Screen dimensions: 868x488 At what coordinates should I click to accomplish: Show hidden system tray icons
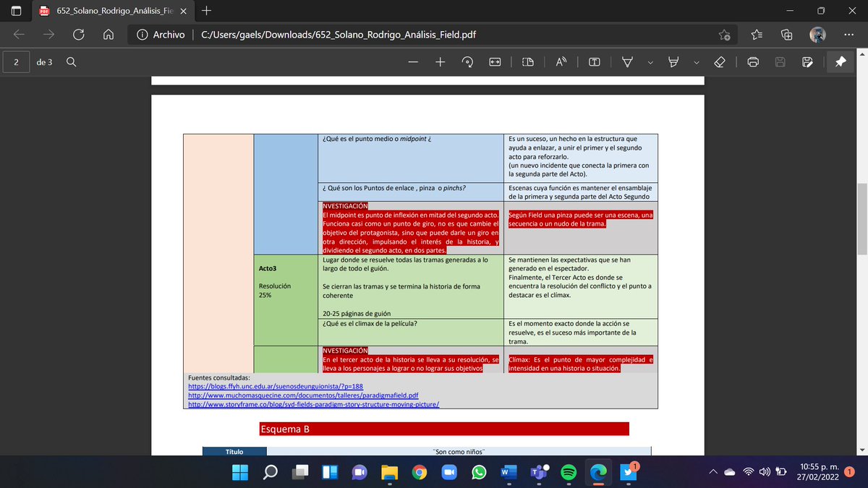click(712, 472)
